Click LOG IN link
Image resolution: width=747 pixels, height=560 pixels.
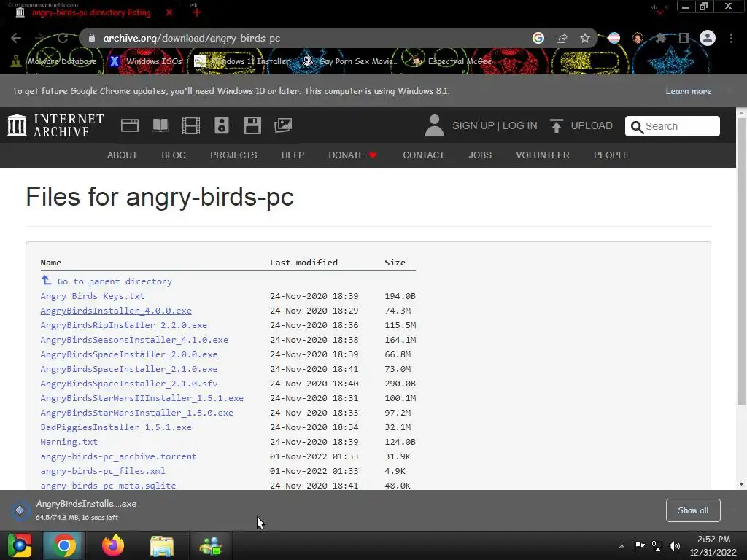tap(519, 125)
